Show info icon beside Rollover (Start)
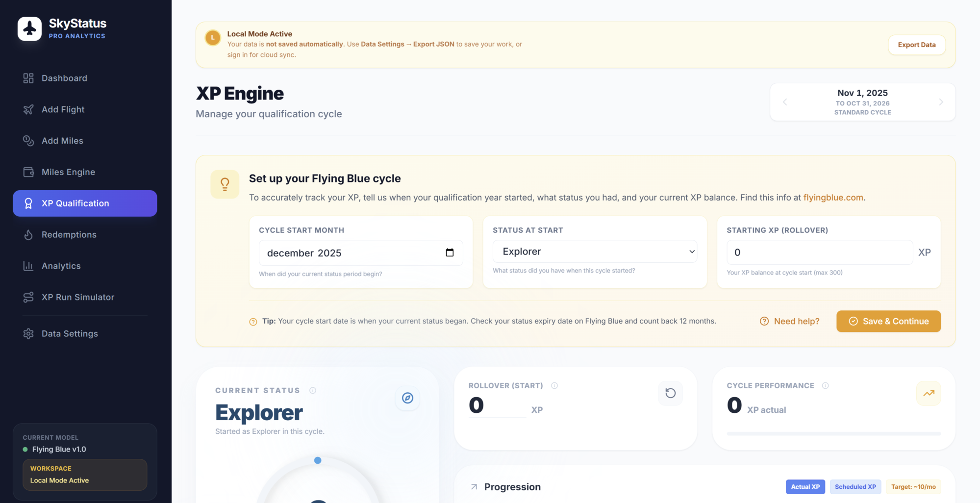This screenshot has height=503, width=980. click(x=554, y=386)
